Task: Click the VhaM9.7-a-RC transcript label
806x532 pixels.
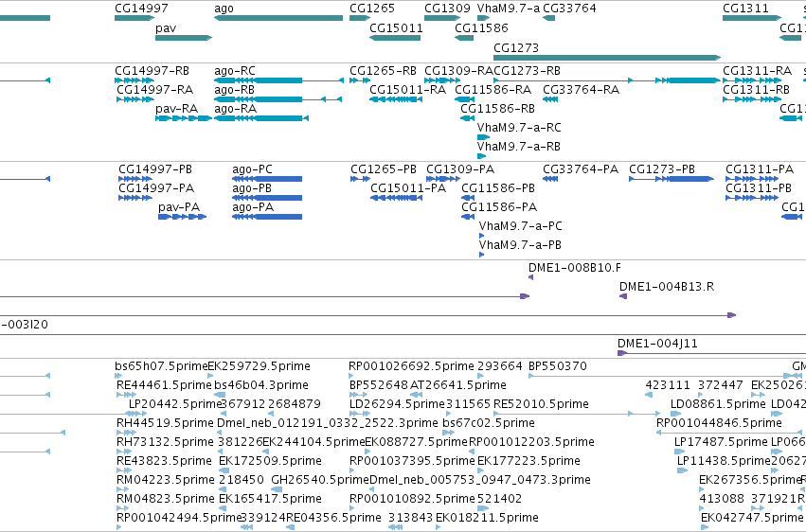Action: (x=519, y=128)
